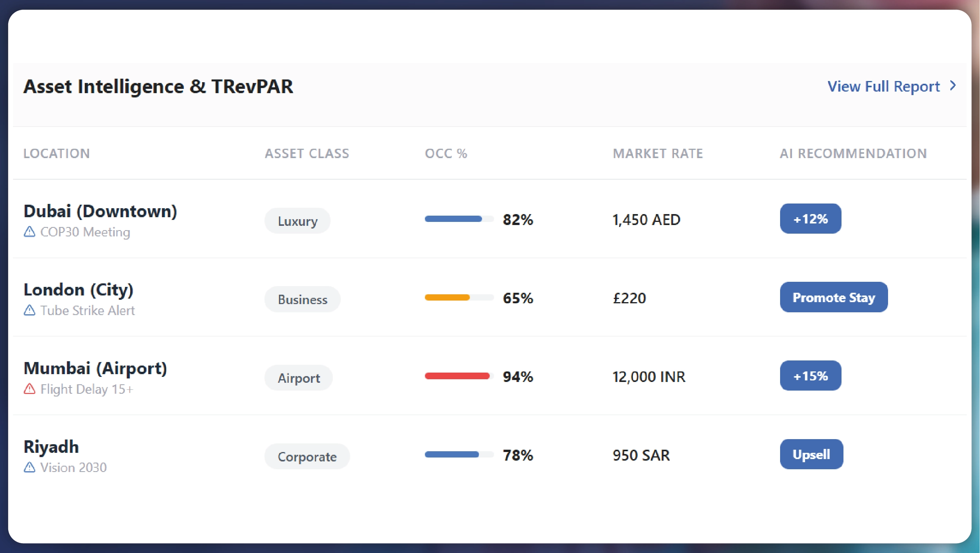Expand the London (City) row
Image resolution: width=980 pixels, height=553 pixels.
pyautogui.click(x=79, y=289)
